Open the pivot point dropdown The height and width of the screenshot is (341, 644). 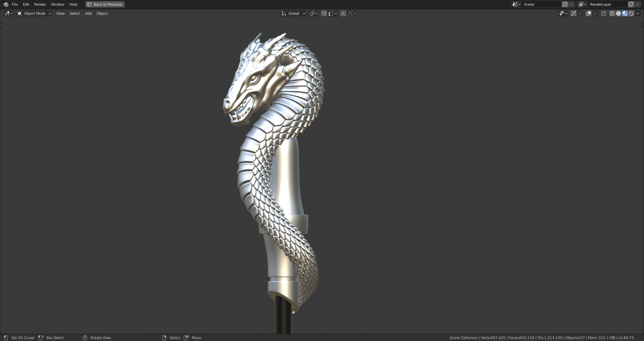(x=314, y=13)
